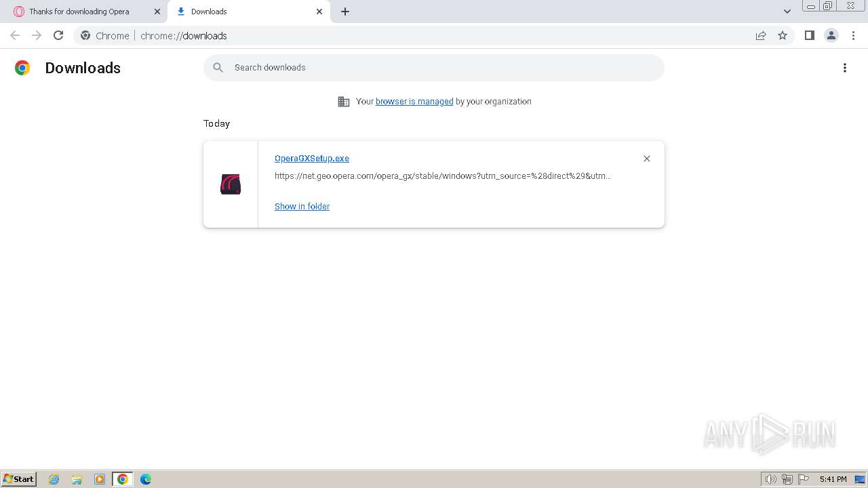Open the Chrome three-dot menu

tap(854, 35)
